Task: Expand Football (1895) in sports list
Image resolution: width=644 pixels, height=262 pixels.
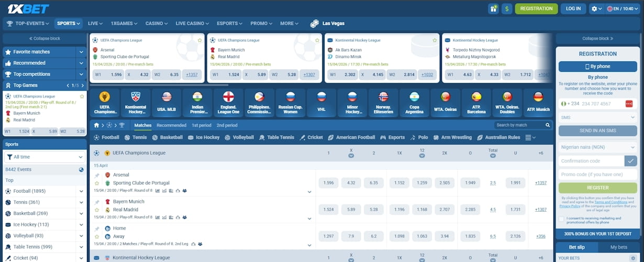Action: 81,191
